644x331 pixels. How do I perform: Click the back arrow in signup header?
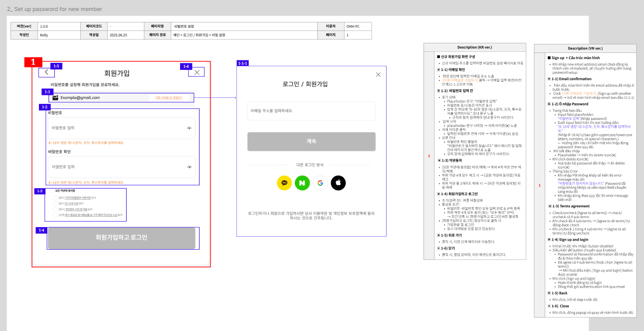[x=46, y=72]
